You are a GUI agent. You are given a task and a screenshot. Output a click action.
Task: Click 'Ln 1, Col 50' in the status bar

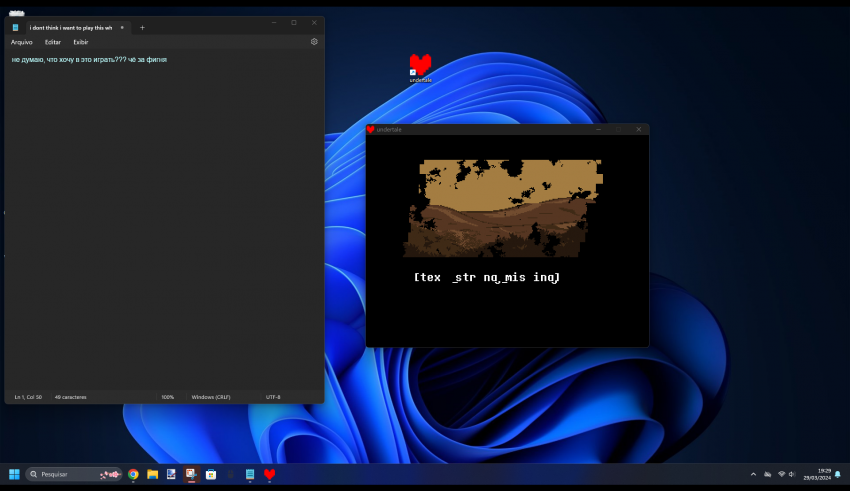(28, 397)
